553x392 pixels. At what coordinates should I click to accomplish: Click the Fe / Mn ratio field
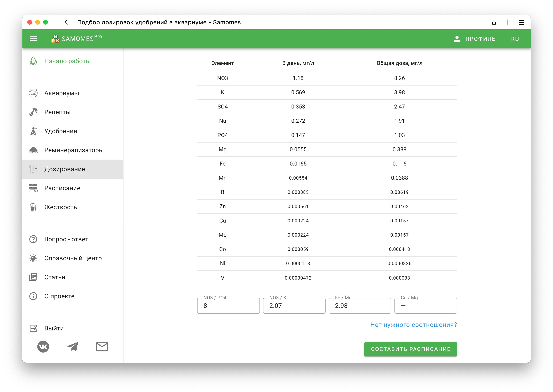point(359,306)
